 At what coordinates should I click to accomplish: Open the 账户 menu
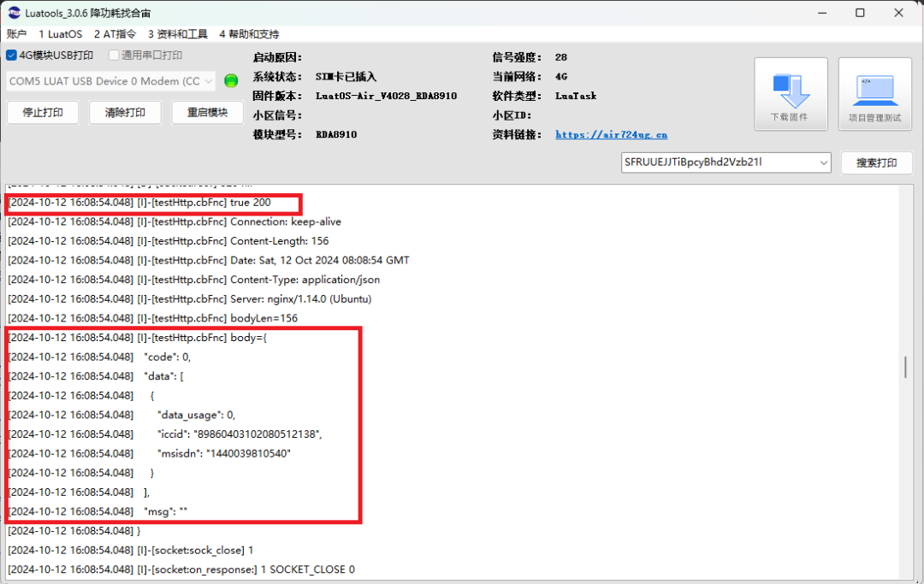pos(17,34)
